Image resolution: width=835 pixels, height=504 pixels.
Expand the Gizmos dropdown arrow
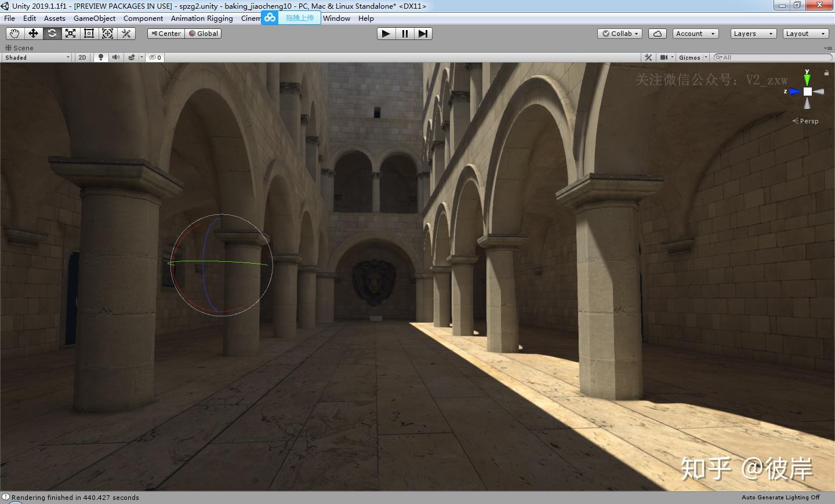tap(706, 57)
